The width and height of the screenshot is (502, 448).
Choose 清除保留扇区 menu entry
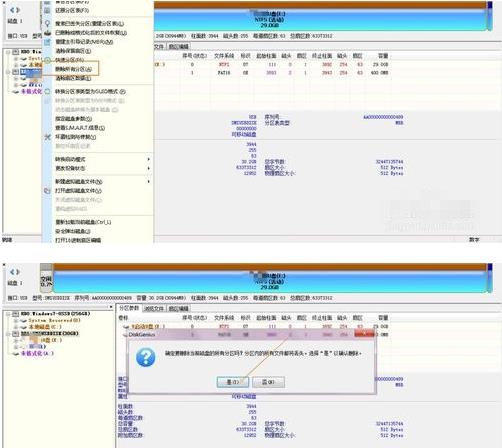pos(73,51)
